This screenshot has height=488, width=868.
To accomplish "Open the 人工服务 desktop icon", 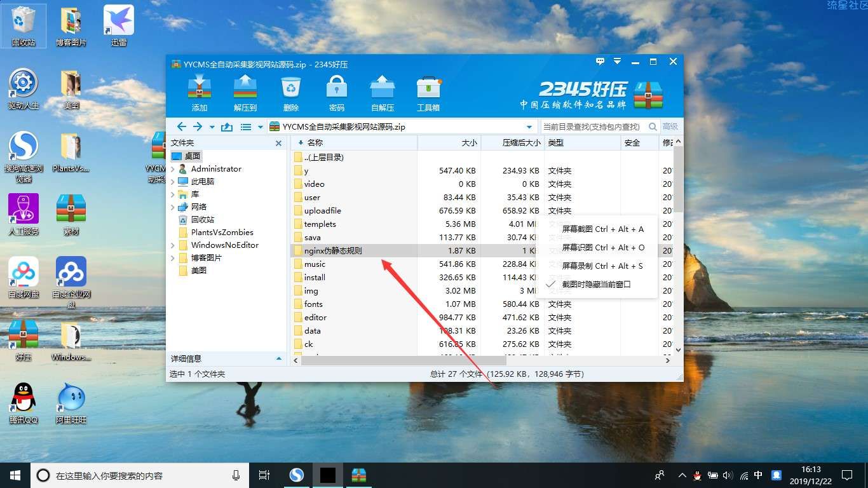I will tap(24, 215).
